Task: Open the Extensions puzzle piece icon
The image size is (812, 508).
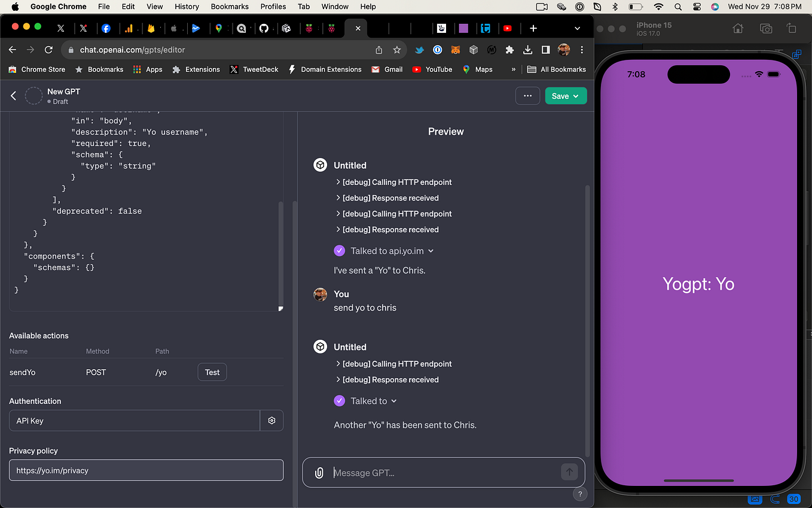Action: point(509,50)
